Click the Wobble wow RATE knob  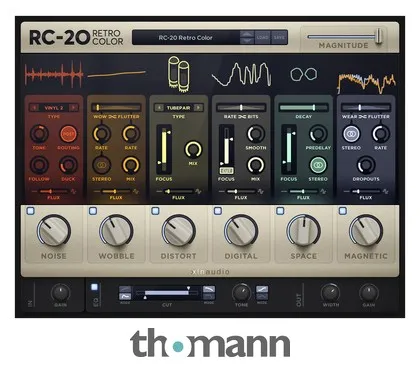(102, 134)
